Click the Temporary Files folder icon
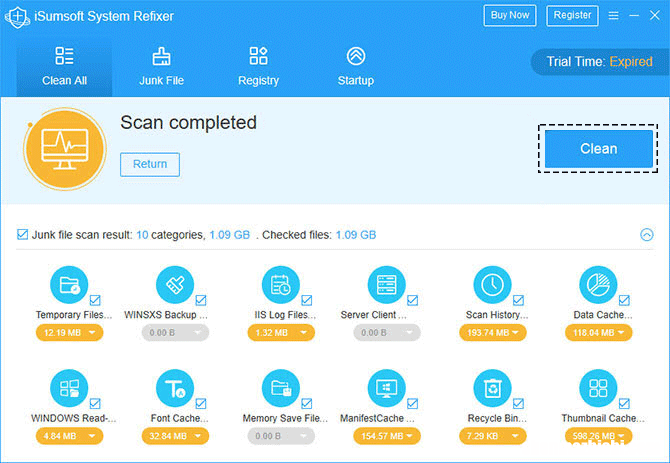The height and width of the screenshot is (463, 670). (x=69, y=284)
